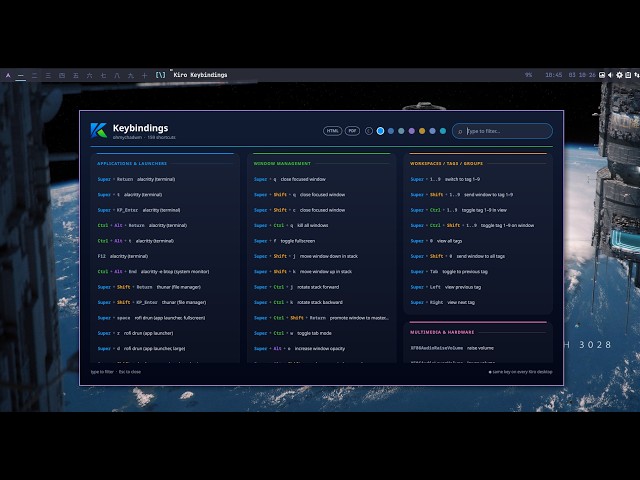Screen dimensions: 640x480
Task: Click Window Management section heading
Action: pos(282,163)
